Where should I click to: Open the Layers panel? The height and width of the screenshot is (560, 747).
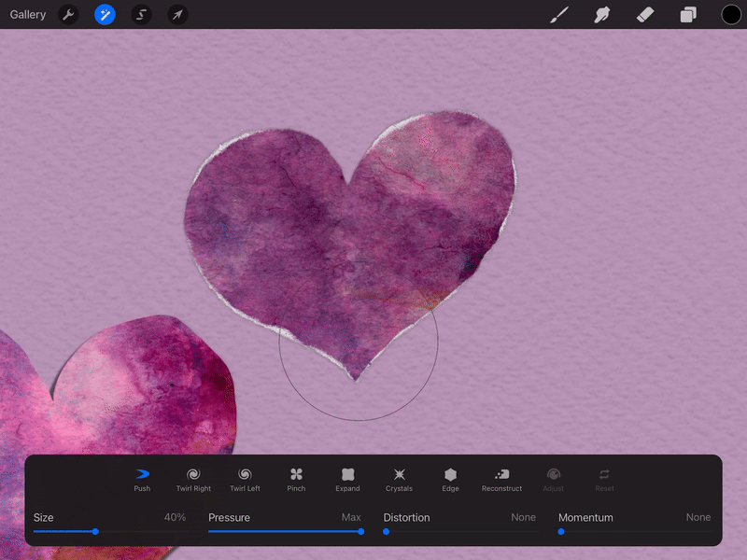point(688,15)
